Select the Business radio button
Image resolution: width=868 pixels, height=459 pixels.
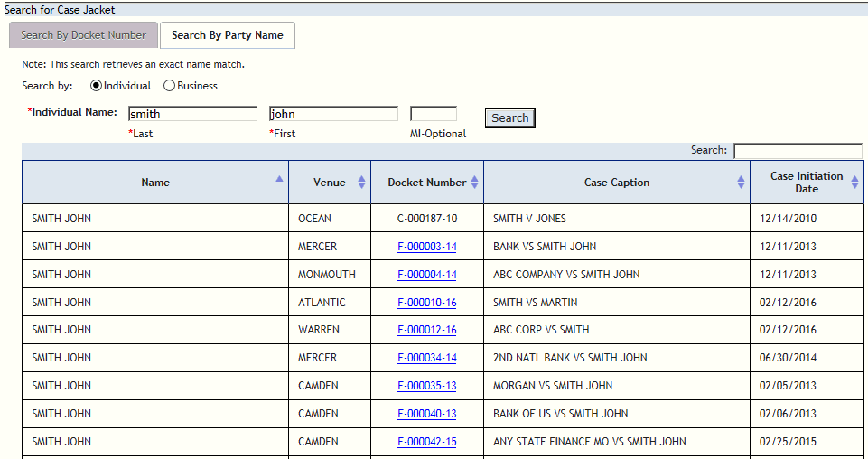tap(169, 86)
